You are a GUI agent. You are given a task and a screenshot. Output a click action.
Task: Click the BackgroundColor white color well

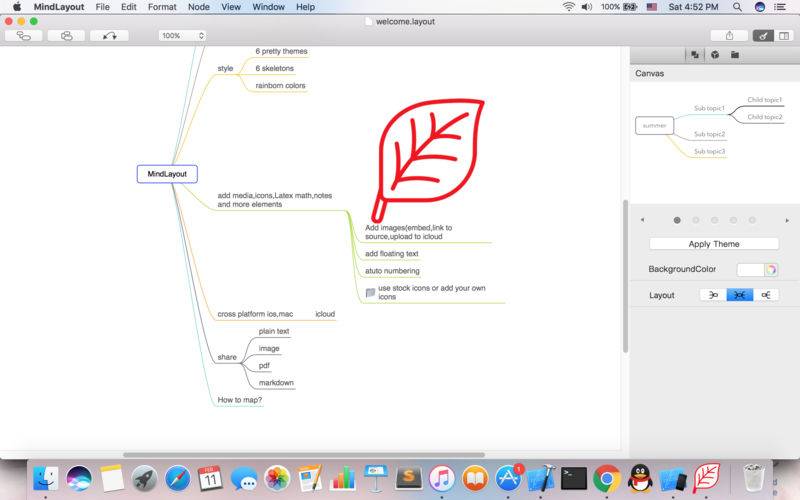coord(750,269)
